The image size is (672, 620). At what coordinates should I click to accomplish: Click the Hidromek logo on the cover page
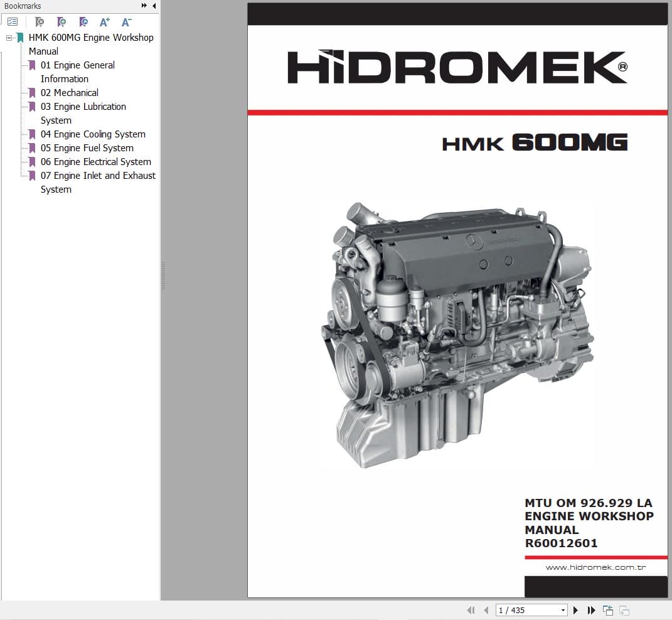457,67
